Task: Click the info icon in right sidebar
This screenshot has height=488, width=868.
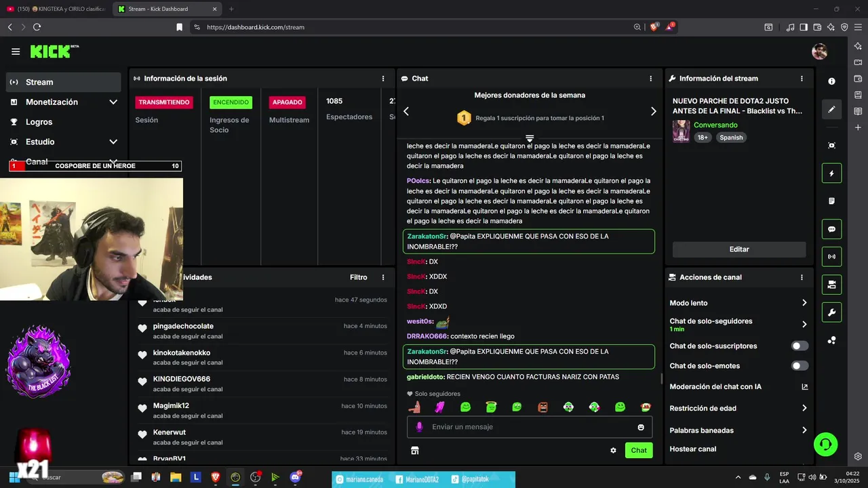Action: [832, 81]
